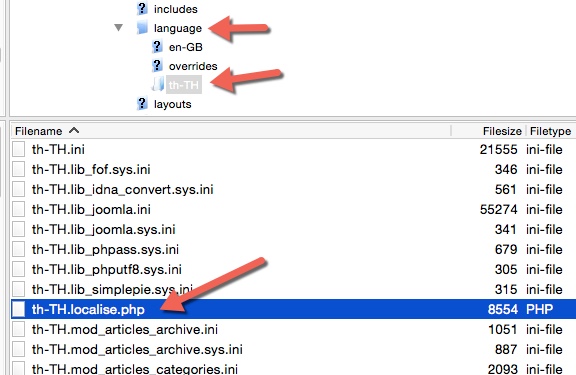This screenshot has height=375, width=576.
Task: Click the 2093 filesize value
Action: point(503,369)
